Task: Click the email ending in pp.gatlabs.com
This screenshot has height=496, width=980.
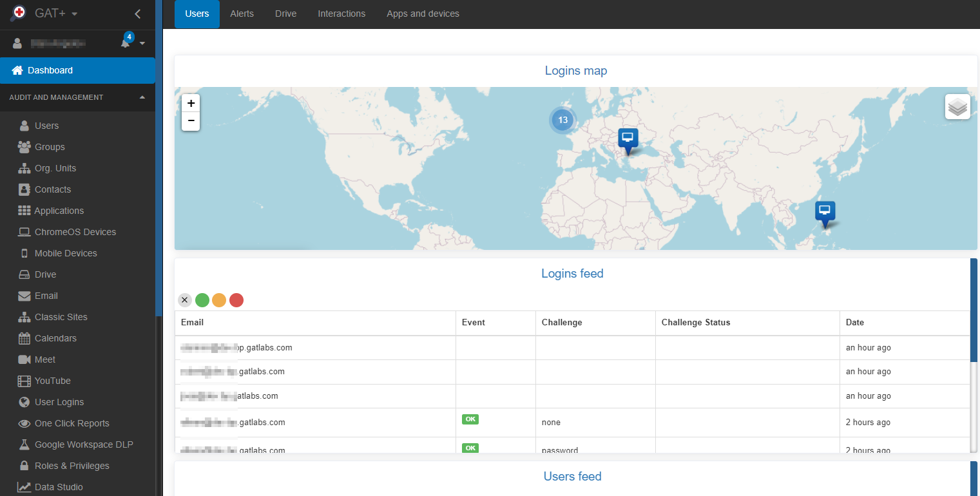Action: [x=236, y=348]
